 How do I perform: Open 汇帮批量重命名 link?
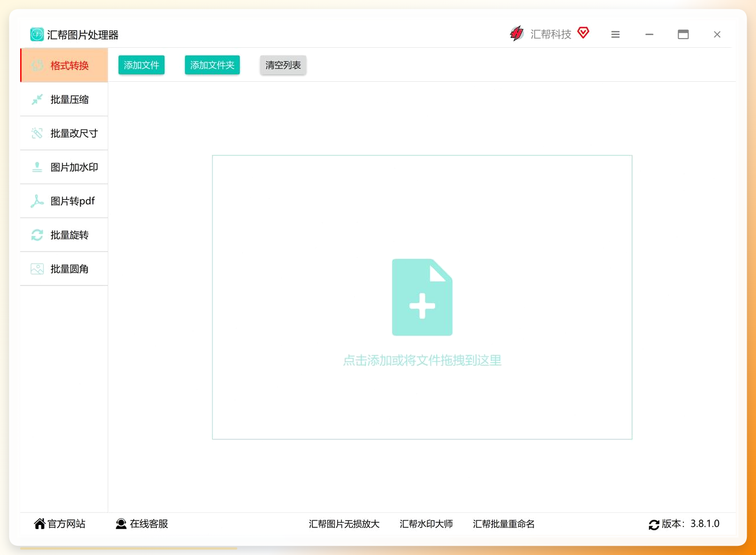[504, 524]
